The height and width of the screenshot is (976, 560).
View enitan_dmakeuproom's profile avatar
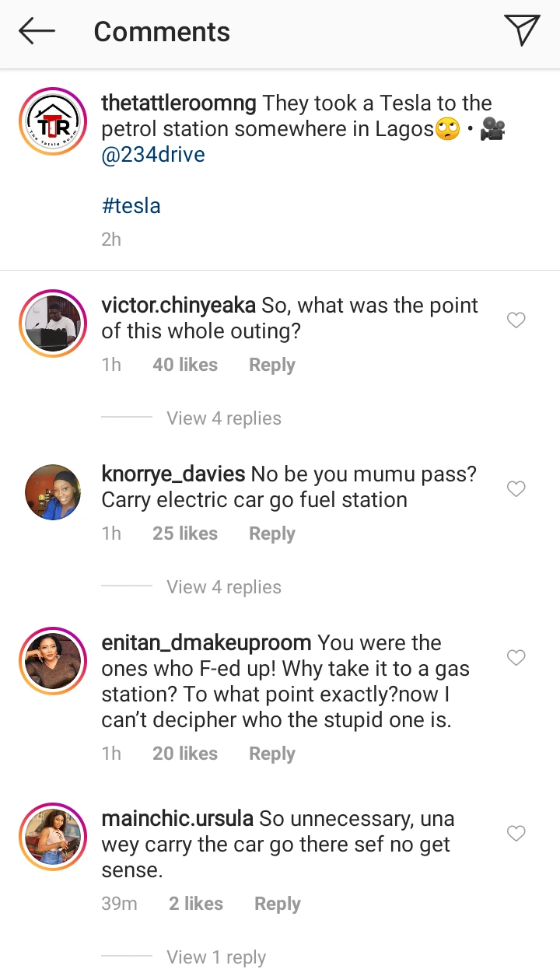pyautogui.click(x=52, y=661)
